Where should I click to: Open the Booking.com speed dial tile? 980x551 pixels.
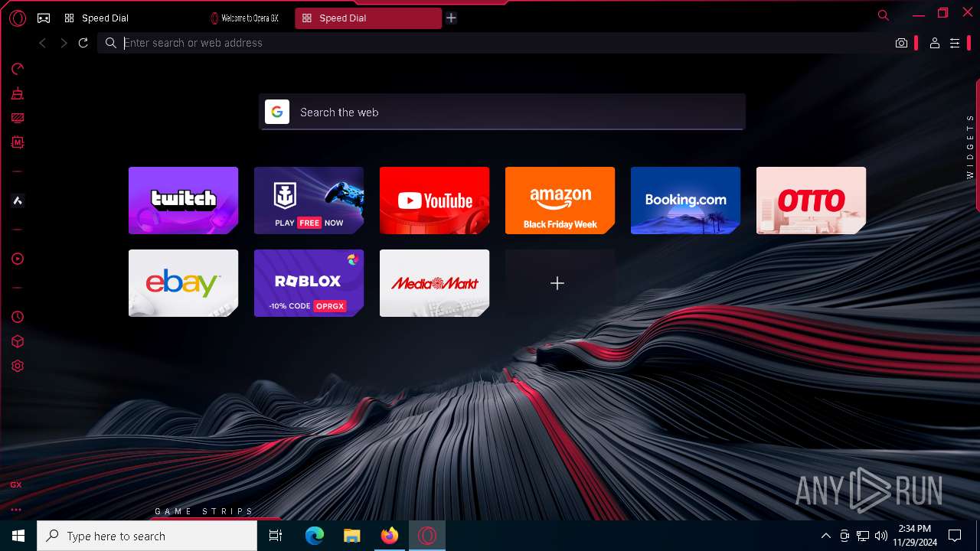click(x=685, y=201)
